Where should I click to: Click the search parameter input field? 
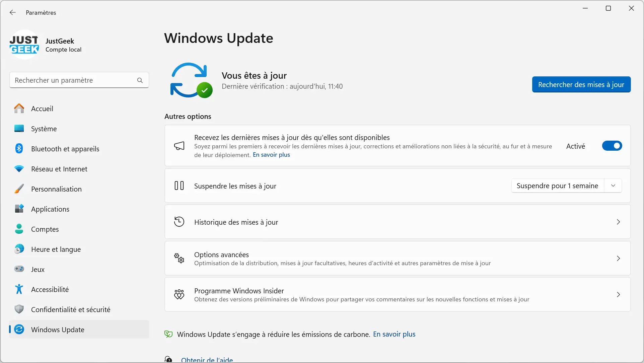pos(79,80)
